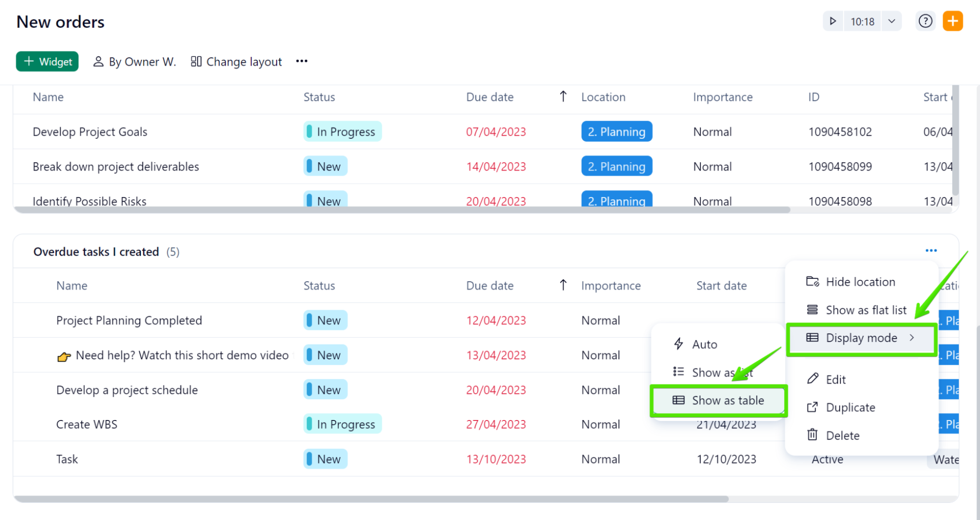Open Identify Possible Risks task
The image size is (980, 520).
(x=90, y=201)
